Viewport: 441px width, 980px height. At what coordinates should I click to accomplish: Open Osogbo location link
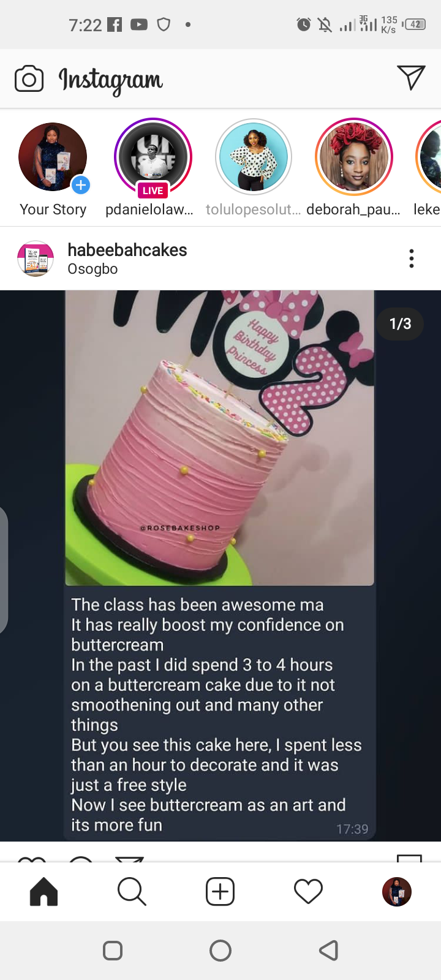coord(92,269)
